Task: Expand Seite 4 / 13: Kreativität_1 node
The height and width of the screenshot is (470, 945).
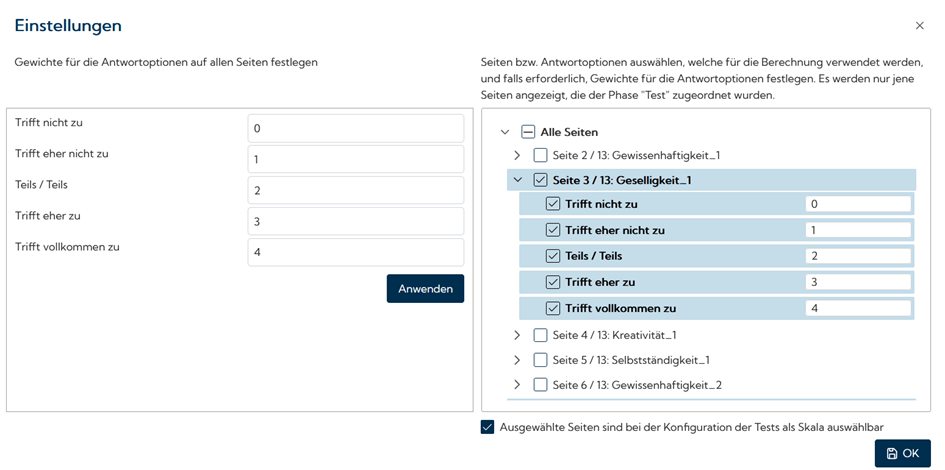Action: click(517, 335)
